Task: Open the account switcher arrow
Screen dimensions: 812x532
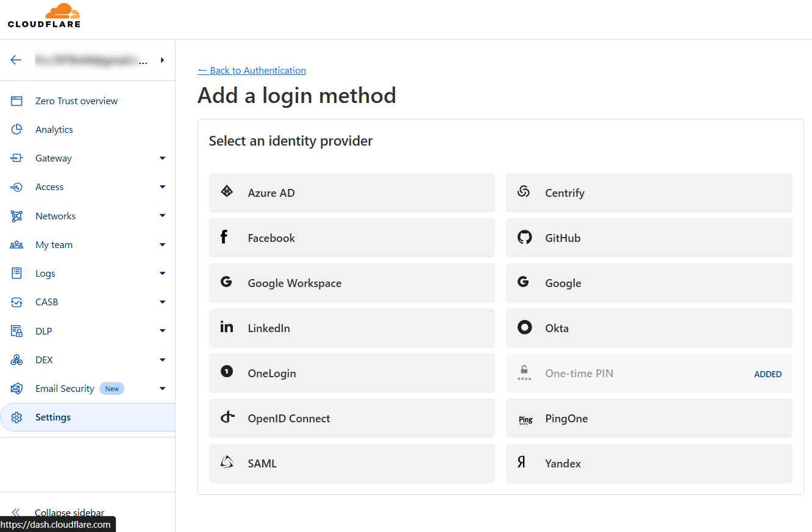Action: (x=162, y=60)
